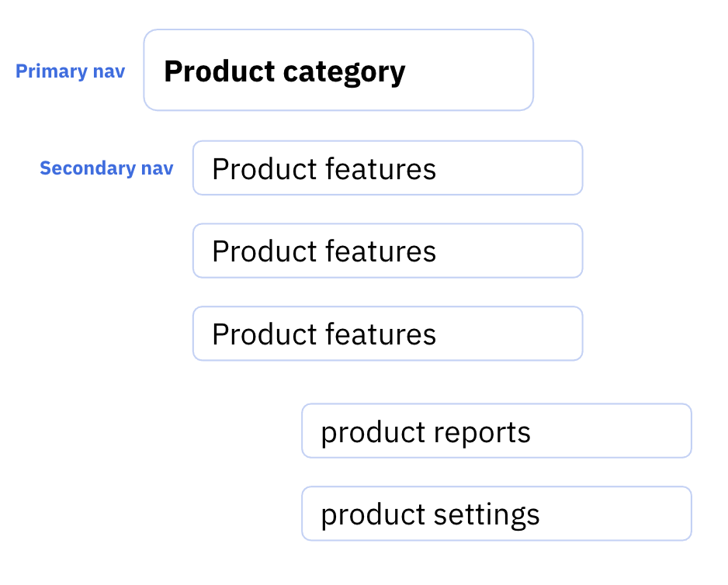
Task: Click the word "Product" in the bold heading
Action: pos(220,71)
